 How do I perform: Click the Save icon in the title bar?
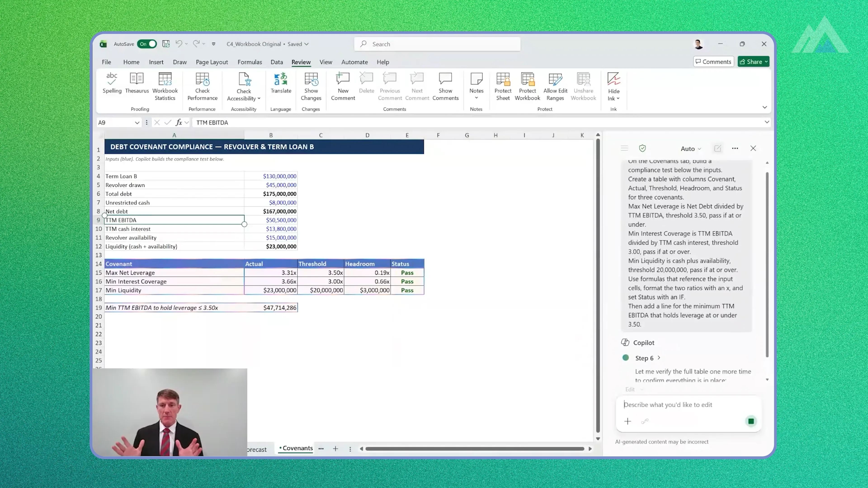click(166, 44)
